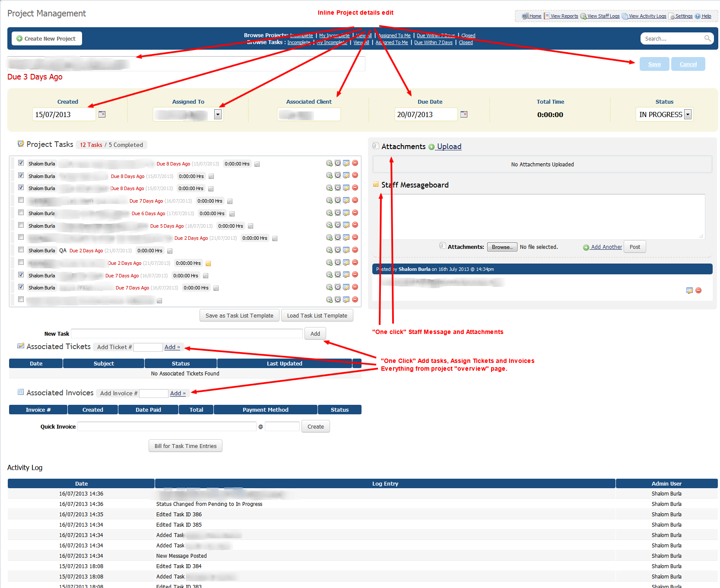Image resolution: width=720 pixels, height=588 pixels.
Task: Click the search magnifier icon
Action: (707, 38)
